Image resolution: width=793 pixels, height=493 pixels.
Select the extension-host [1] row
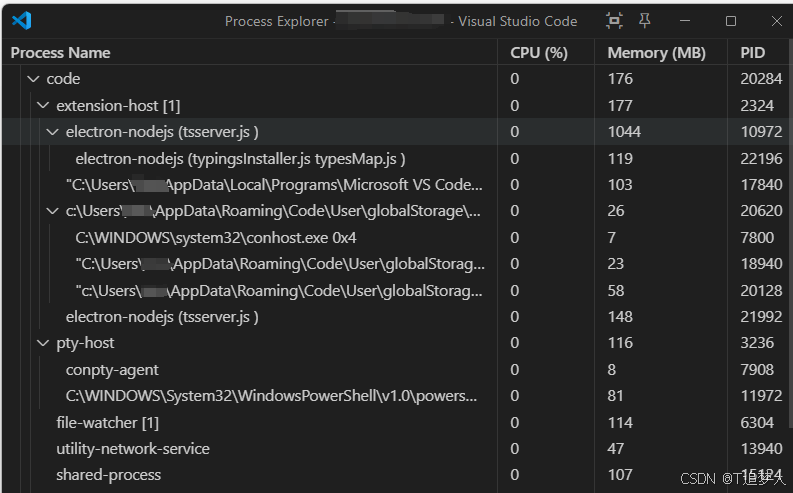[x=395, y=105]
